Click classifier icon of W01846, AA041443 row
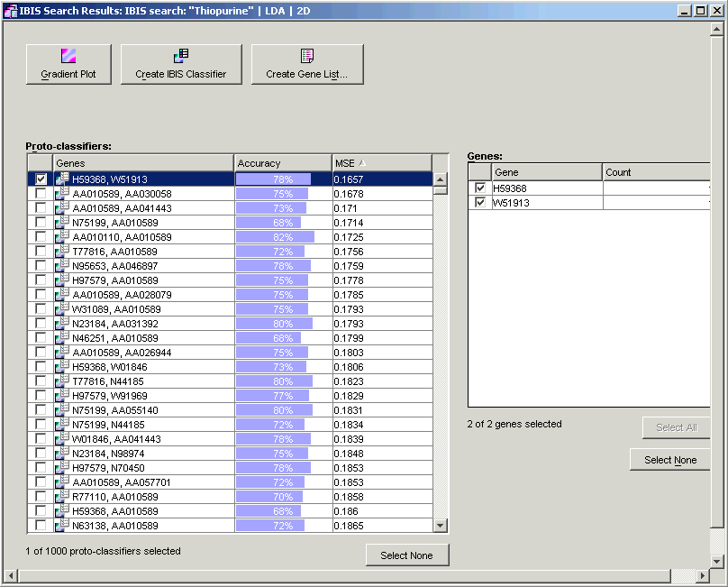Image resolution: width=728 pixels, height=587 pixels. pyautogui.click(x=62, y=438)
